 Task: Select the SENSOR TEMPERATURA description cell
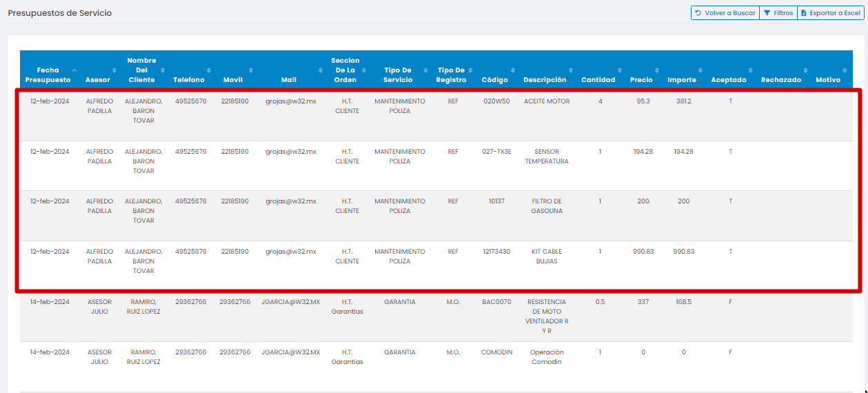pos(547,157)
